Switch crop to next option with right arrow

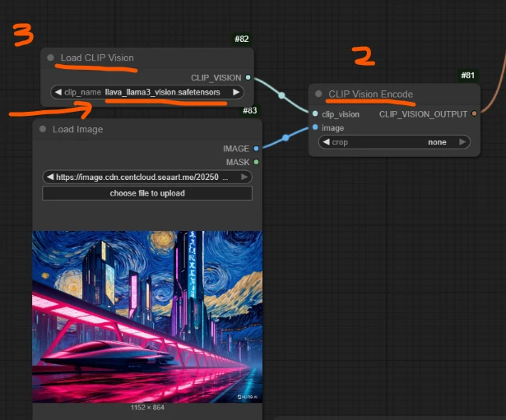coord(463,142)
